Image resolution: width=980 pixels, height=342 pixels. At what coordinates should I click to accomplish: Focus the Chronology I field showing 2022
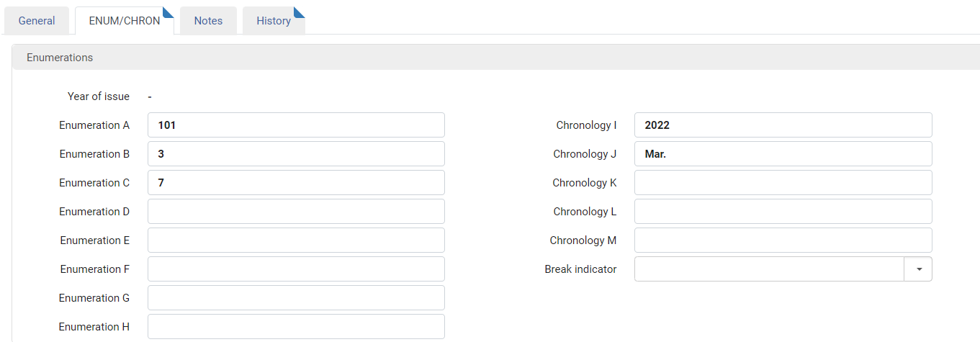pos(783,125)
